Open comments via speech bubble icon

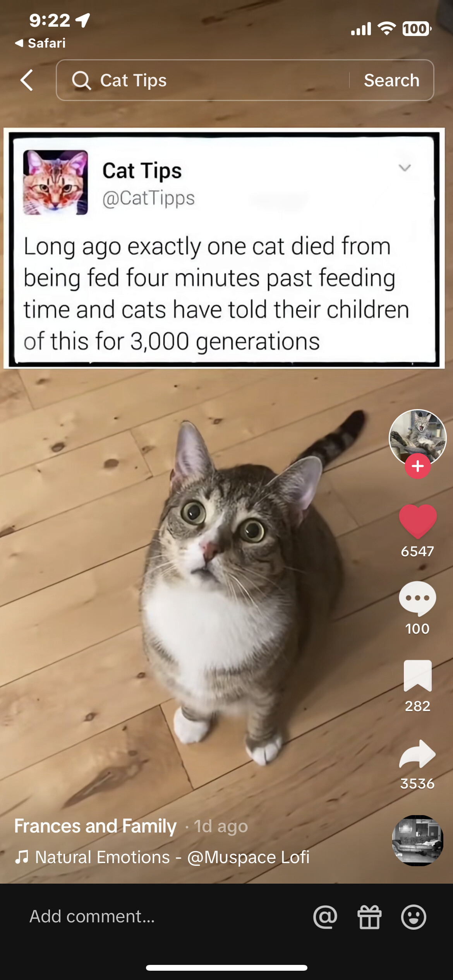coord(417,598)
